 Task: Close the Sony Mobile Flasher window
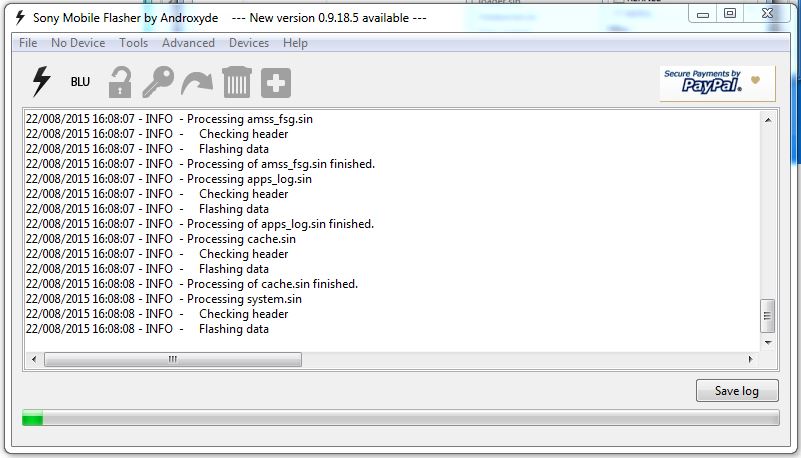click(x=767, y=14)
